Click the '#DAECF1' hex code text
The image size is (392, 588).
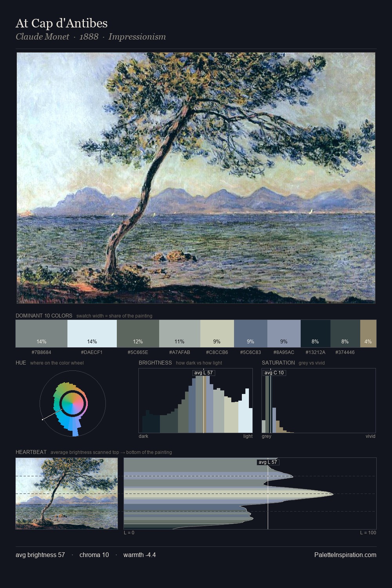click(92, 352)
